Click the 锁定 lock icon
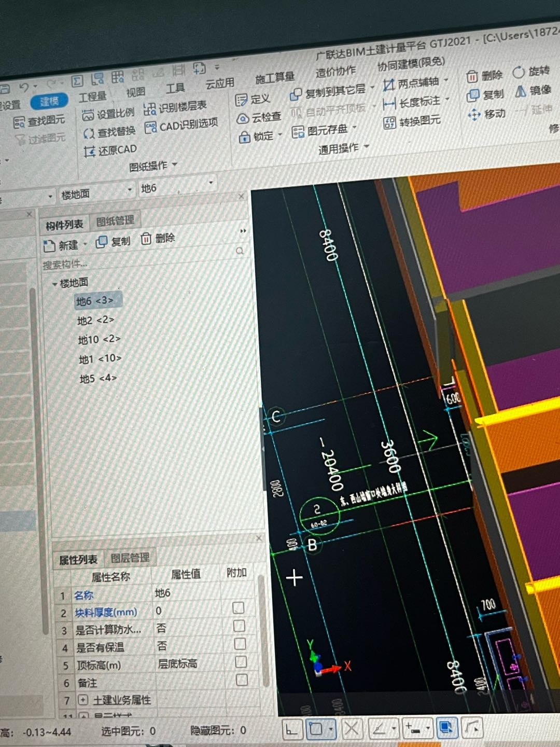 pos(244,137)
